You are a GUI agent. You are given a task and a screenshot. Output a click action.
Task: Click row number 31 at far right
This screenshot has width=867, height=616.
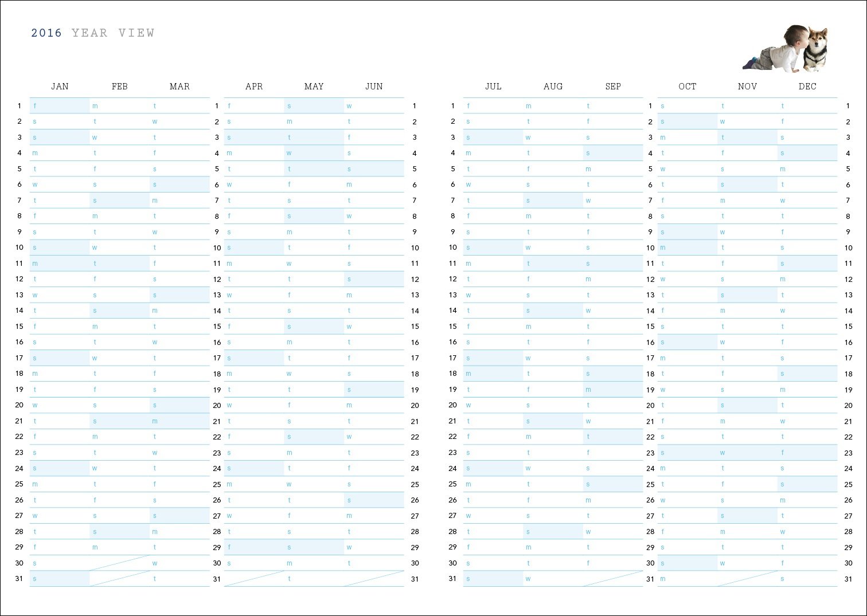pyautogui.click(x=848, y=579)
